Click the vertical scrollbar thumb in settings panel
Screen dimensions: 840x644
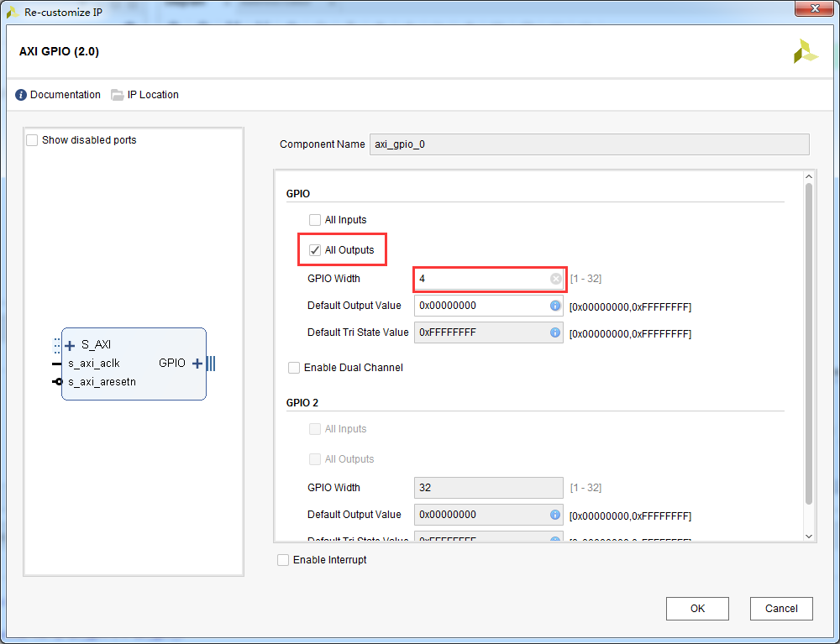tap(809, 343)
